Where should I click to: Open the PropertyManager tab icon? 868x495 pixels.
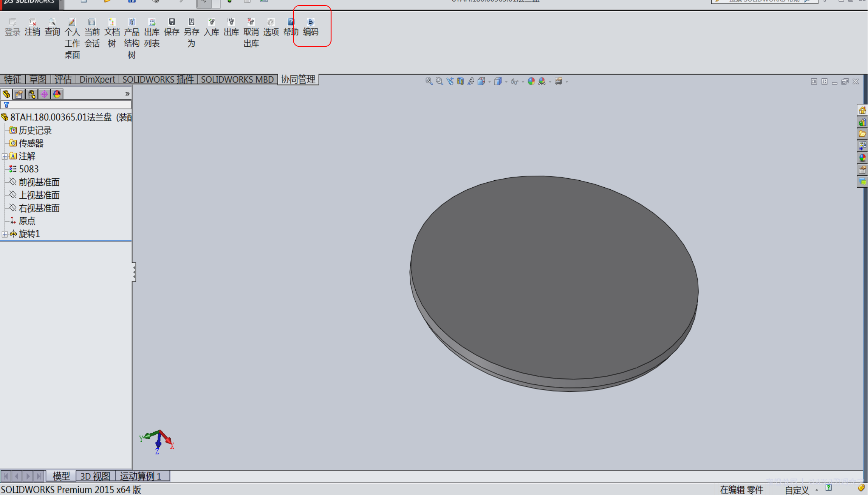point(19,94)
